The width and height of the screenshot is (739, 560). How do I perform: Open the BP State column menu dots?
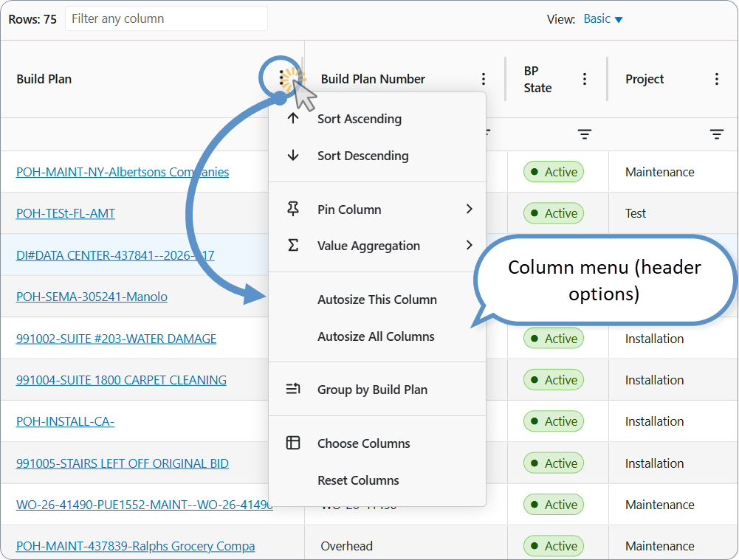[585, 79]
